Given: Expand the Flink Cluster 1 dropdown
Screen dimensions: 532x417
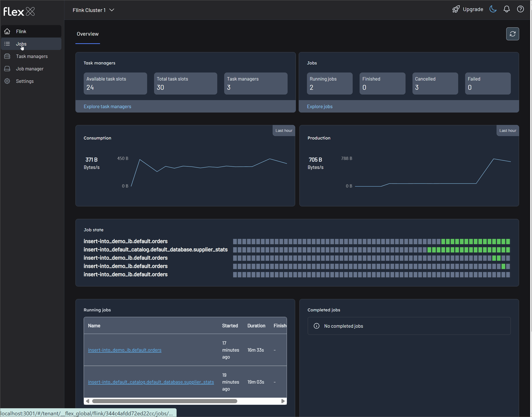Looking at the screenshot, I should point(93,10).
